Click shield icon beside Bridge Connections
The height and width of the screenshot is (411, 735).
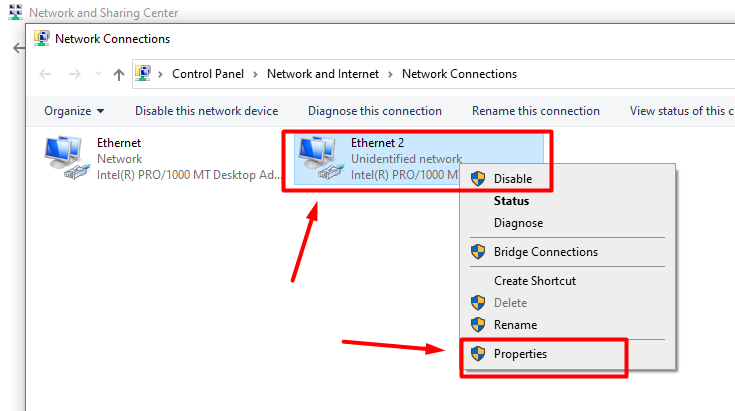[x=478, y=252]
